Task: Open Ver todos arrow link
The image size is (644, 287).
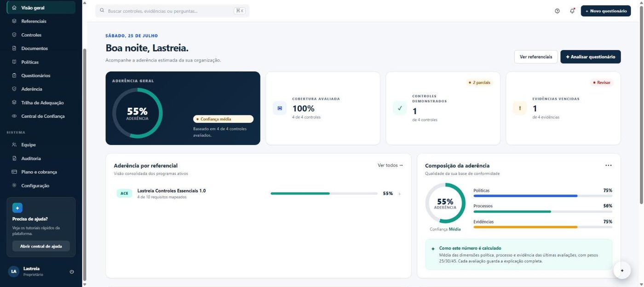Action: pyautogui.click(x=390, y=166)
